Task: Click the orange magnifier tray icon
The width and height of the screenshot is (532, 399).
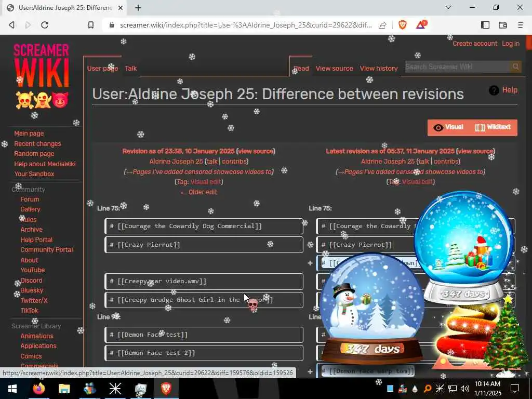Action: (428, 389)
